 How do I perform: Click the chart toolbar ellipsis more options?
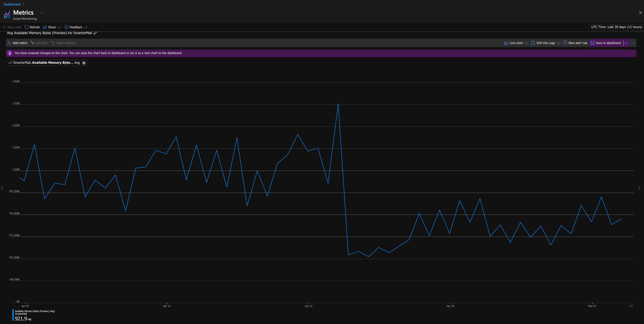[x=633, y=43]
